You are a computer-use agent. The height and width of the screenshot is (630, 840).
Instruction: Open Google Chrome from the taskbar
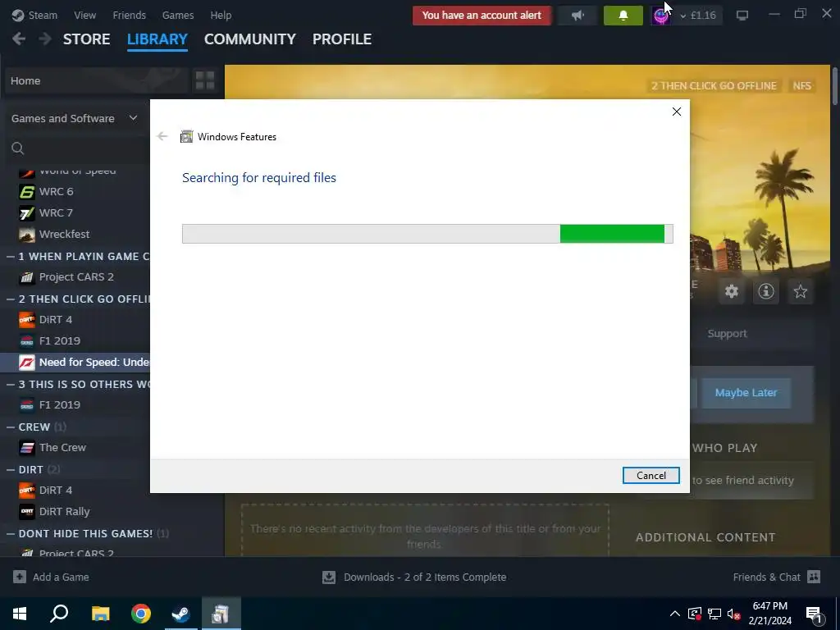tap(141, 614)
